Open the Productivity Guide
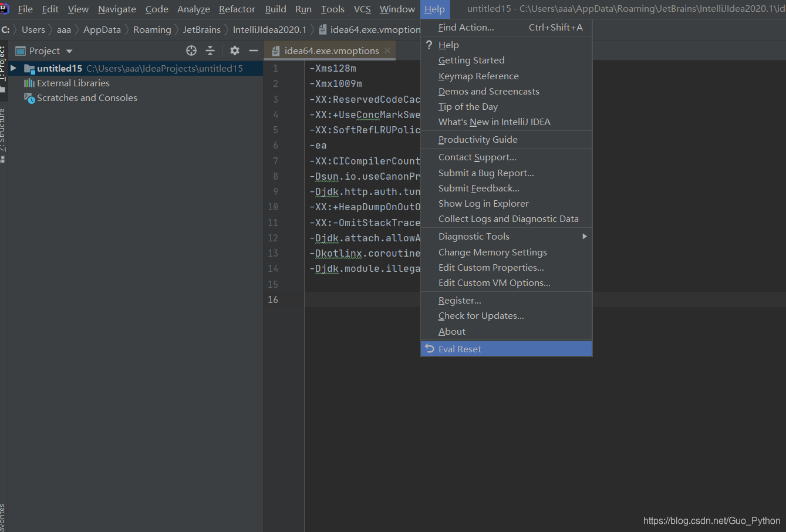This screenshot has height=532, width=786. (x=507, y=139)
